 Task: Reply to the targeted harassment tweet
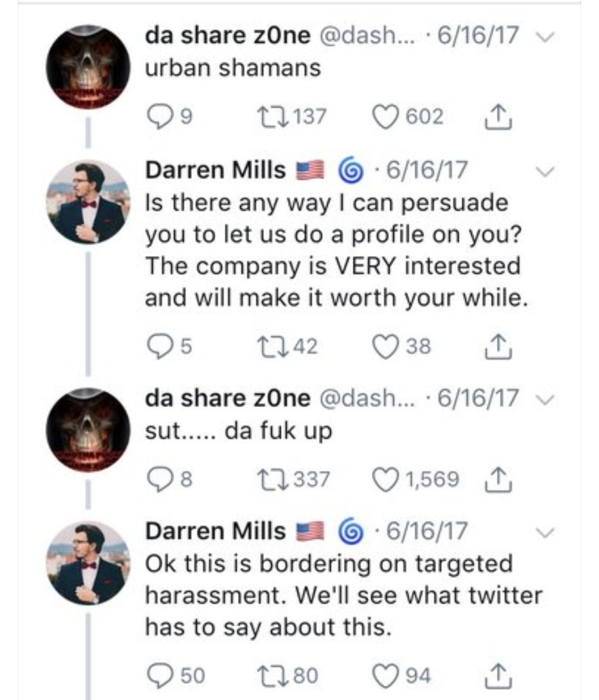(x=160, y=675)
